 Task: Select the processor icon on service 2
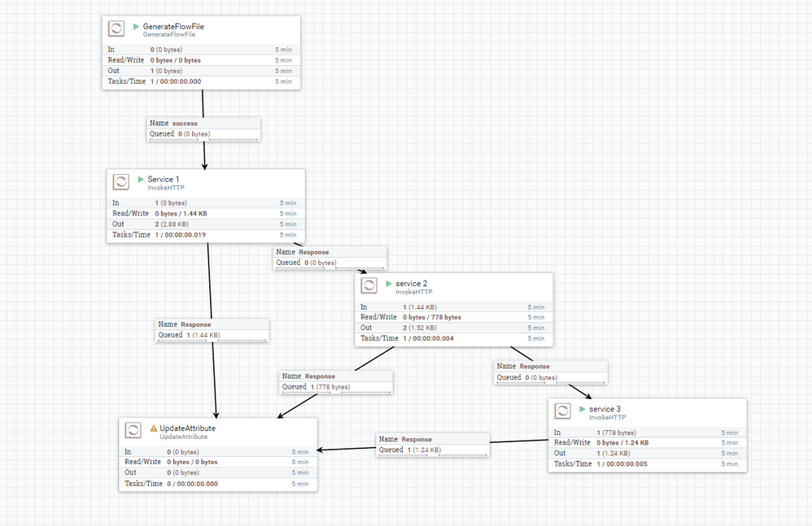(369, 285)
